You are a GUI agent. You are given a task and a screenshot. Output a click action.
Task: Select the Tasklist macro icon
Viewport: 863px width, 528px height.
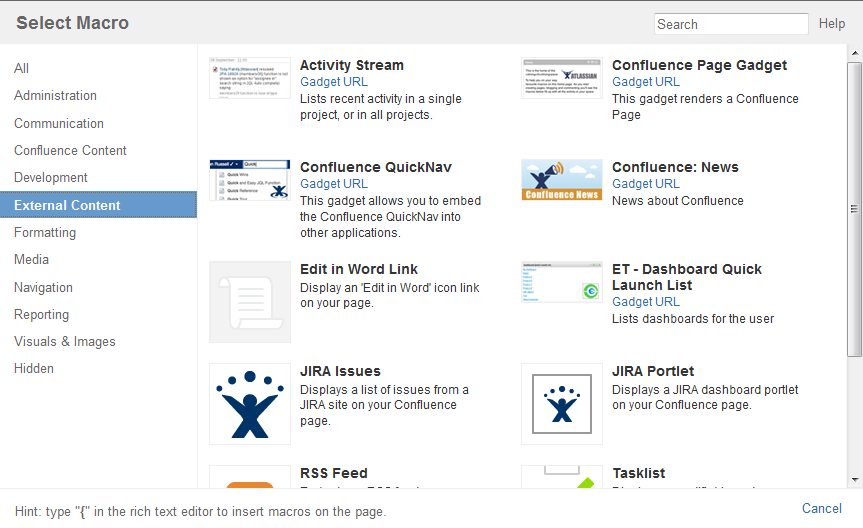tap(562, 479)
